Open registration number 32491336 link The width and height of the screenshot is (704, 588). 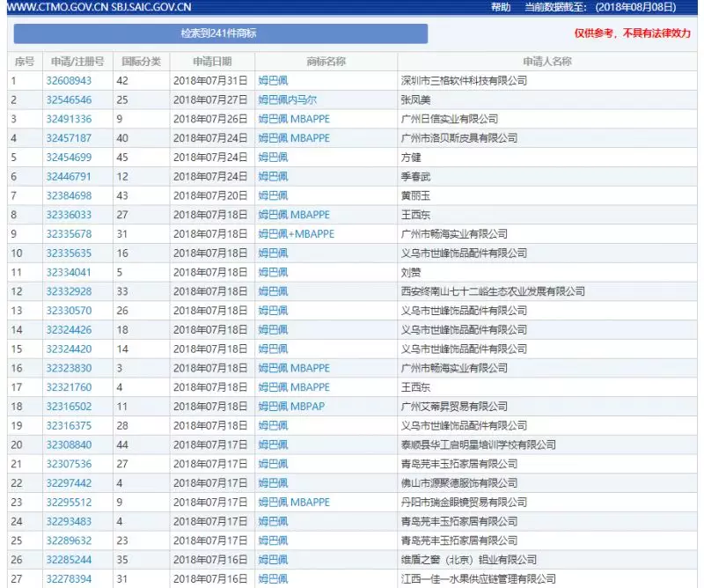point(69,119)
